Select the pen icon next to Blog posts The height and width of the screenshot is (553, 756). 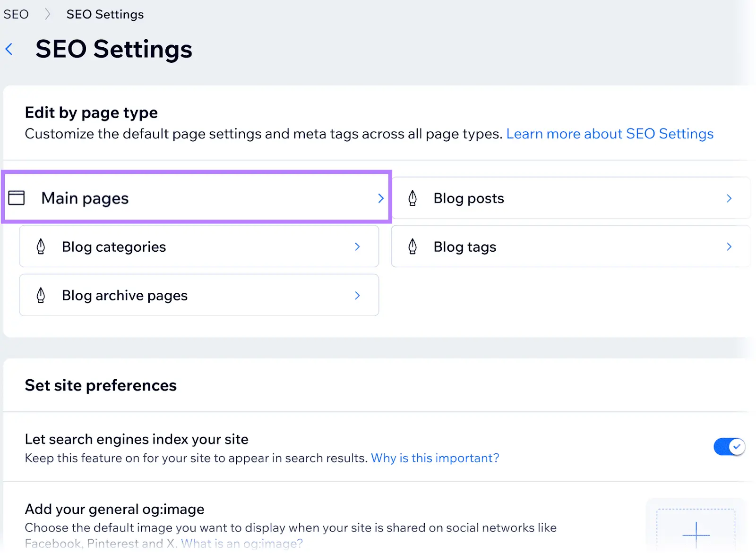413,198
